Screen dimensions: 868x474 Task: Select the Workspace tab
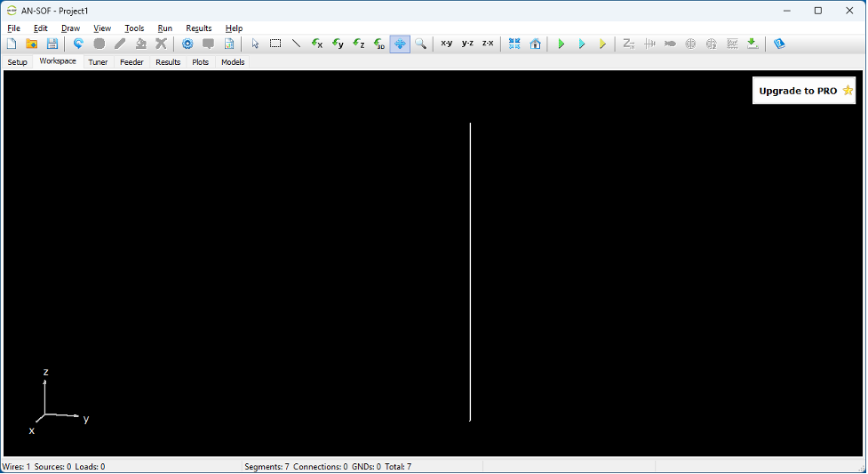tap(58, 61)
